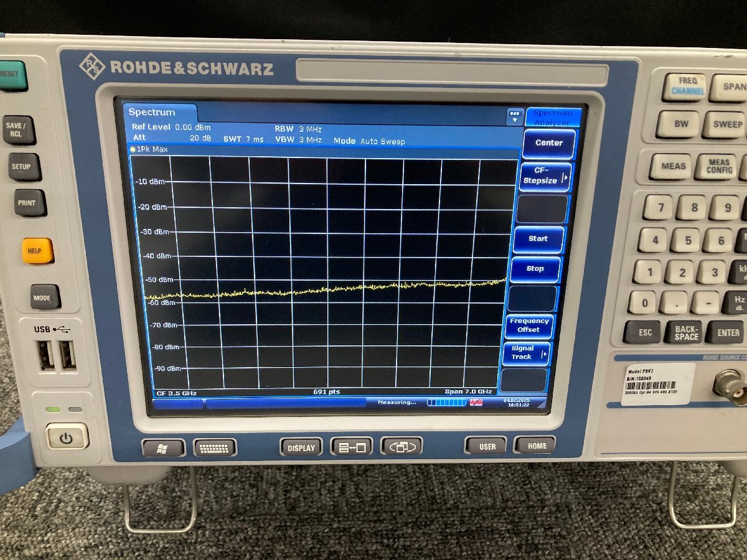Screen dimensions: 747x560
Task: Push the MODE hardkey
Action: pyautogui.click(x=44, y=297)
